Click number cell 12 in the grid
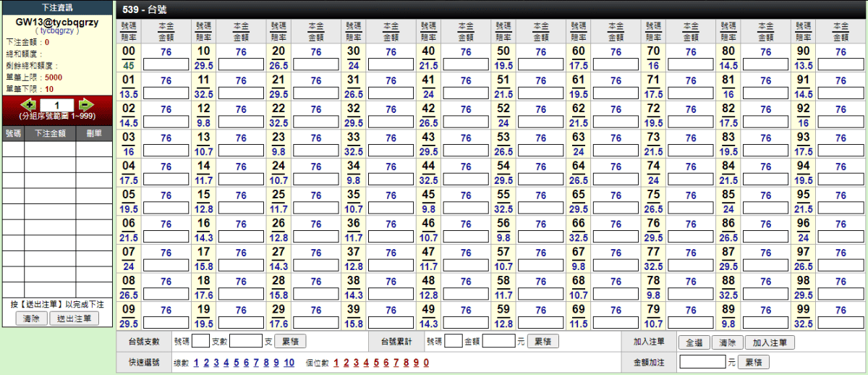 [204, 116]
